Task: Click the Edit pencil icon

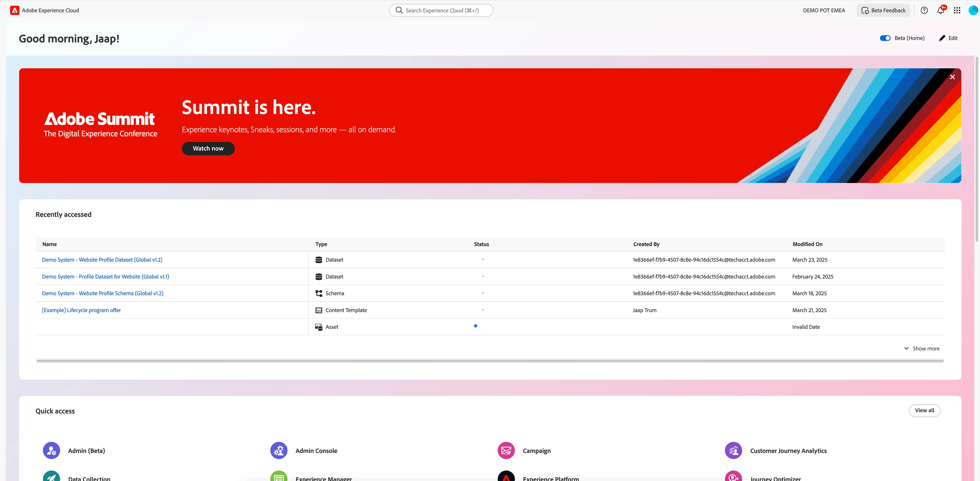Action: pyautogui.click(x=942, y=38)
